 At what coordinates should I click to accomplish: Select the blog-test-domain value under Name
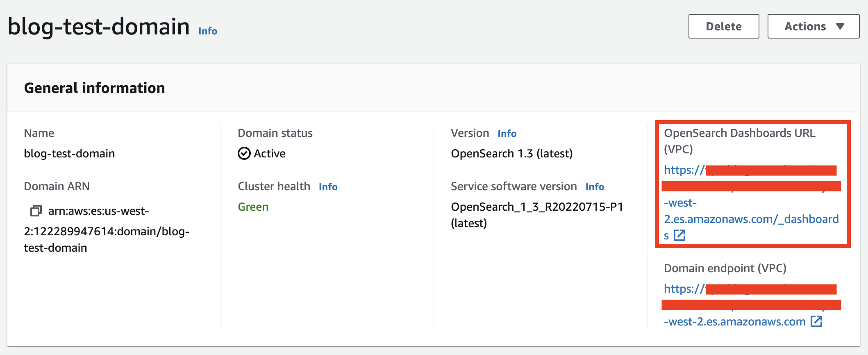pos(69,153)
